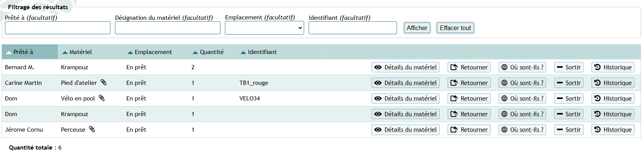Open the Emplacement dropdown filter

[264, 28]
